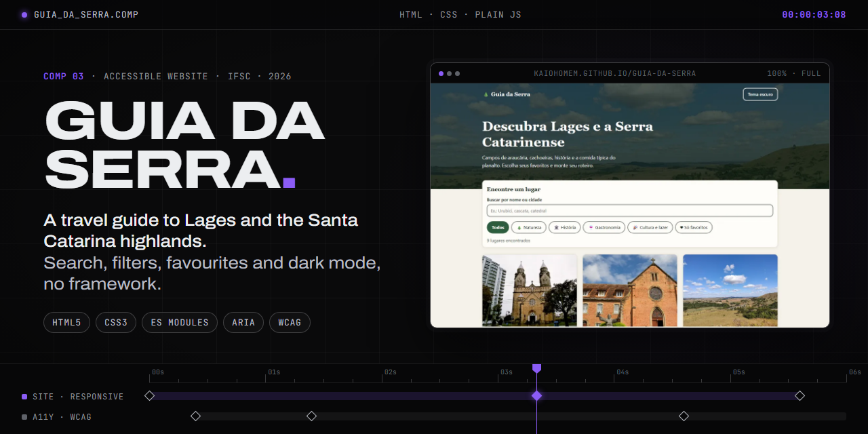
Task: Open the red brick church photo card
Action: [630, 291]
